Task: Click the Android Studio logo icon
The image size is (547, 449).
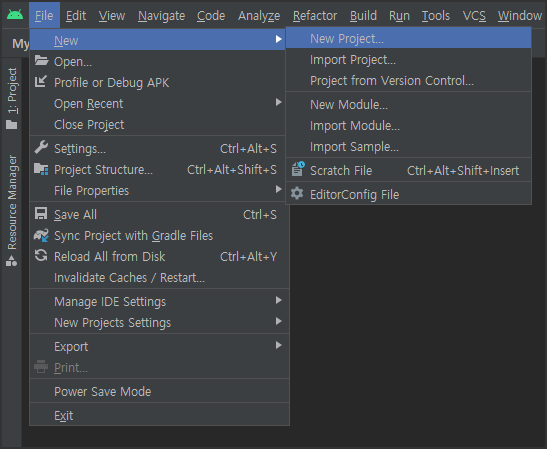Action: [x=15, y=15]
